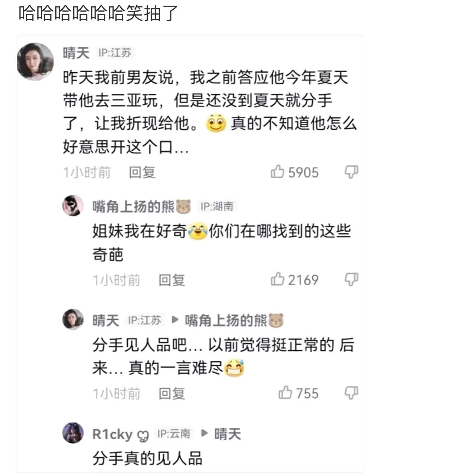The height and width of the screenshot is (476, 464).
Task: Open the replied-to 嘴角上扬的熊 mention in 晴天's reply
Action: 226,320
